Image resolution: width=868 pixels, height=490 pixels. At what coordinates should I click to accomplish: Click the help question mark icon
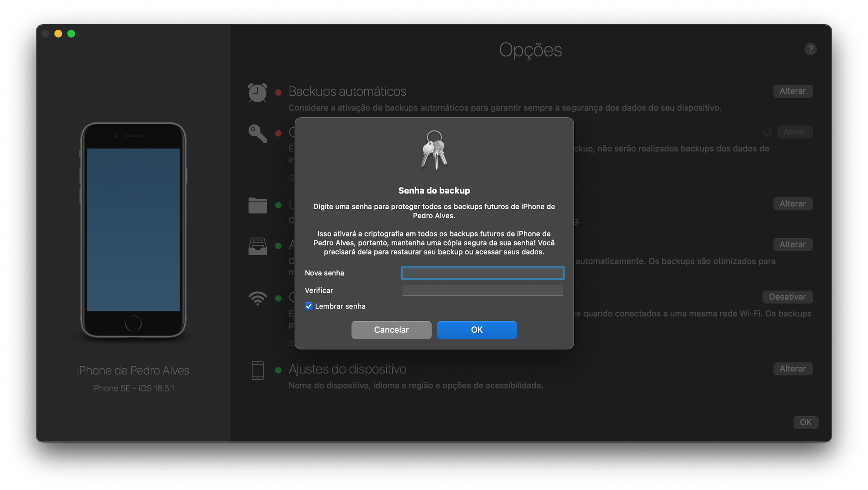(810, 49)
